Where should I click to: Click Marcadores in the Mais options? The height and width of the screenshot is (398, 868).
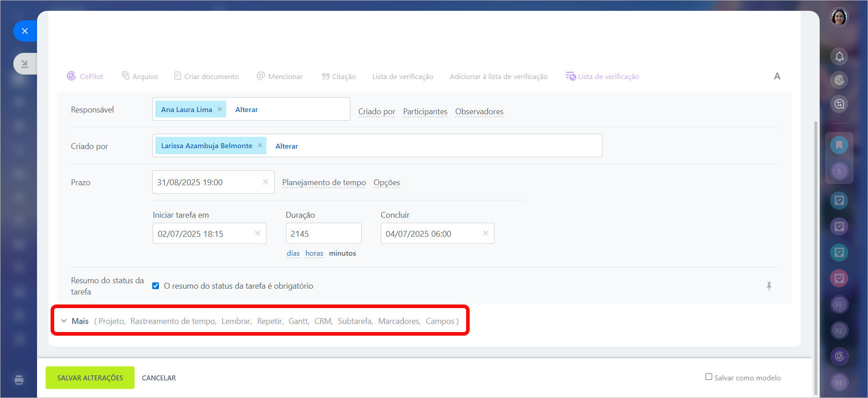399,321
